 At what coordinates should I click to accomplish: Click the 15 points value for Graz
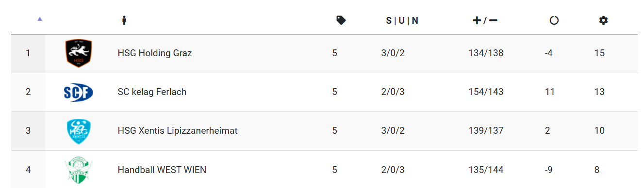(599, 53)
